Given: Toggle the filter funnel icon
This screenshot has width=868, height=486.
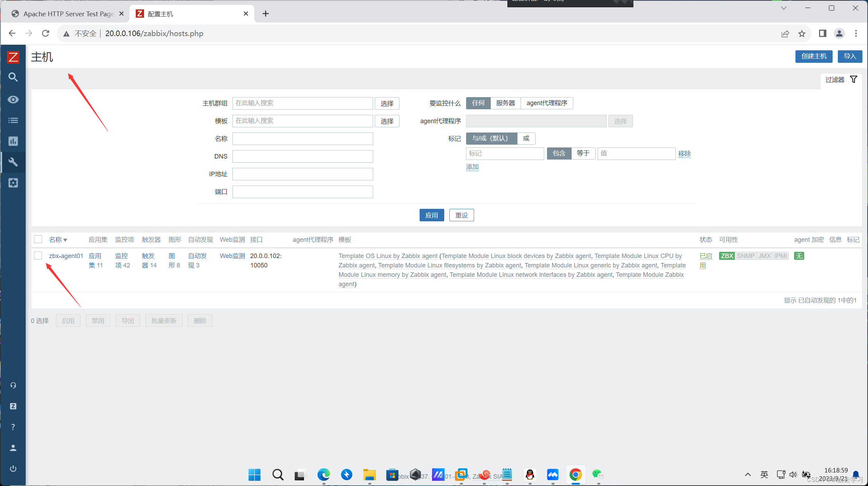Looking at the screenshot, I should pos(854,79).
